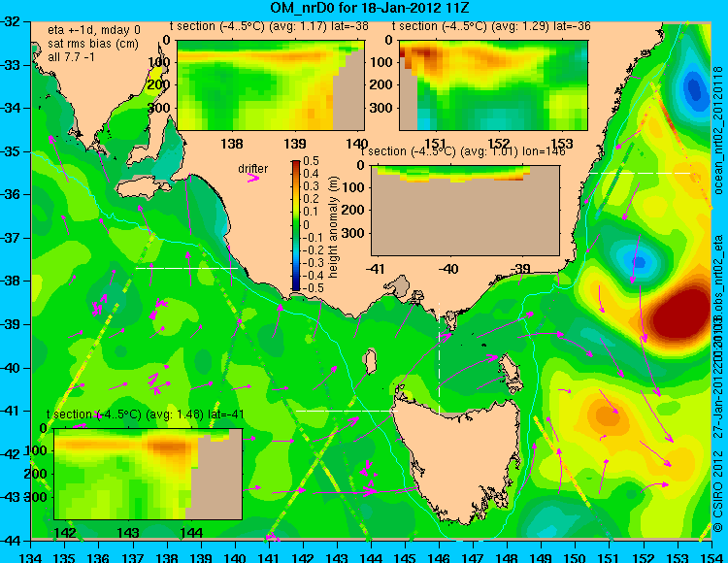
Task: Click the -32 latitude axis label
Action: click(x=11, y=21)
